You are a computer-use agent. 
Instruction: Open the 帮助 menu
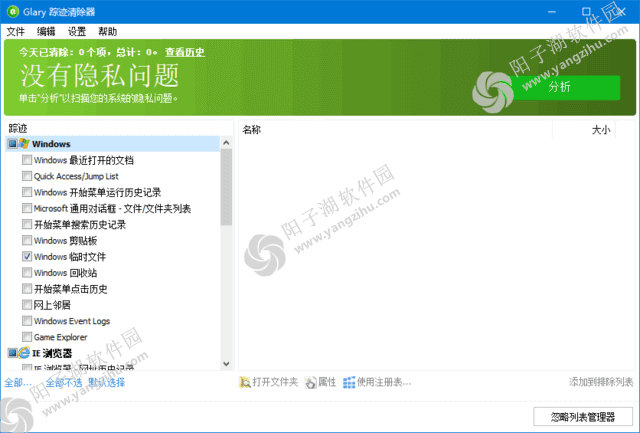[x=107, y=31]
